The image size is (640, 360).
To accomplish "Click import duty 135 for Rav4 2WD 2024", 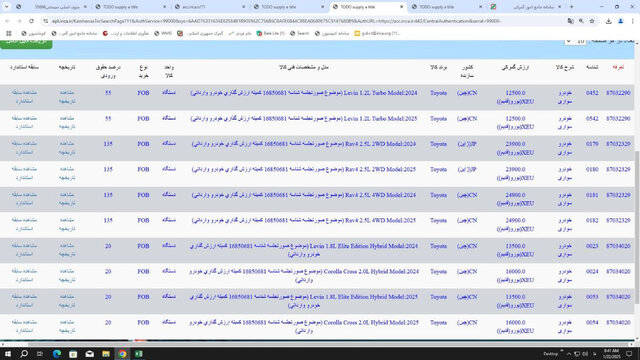I will click(108, 144).
